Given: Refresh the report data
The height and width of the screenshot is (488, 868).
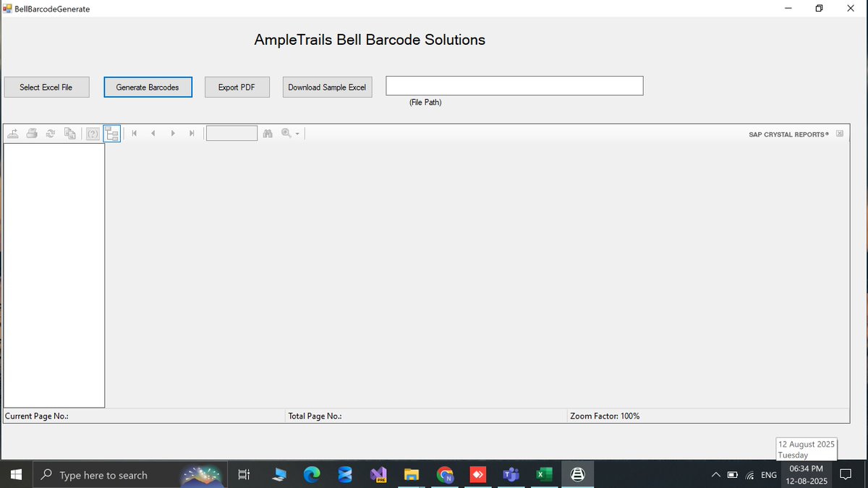Looking at the screenshot, I should (x=50, y=133).
